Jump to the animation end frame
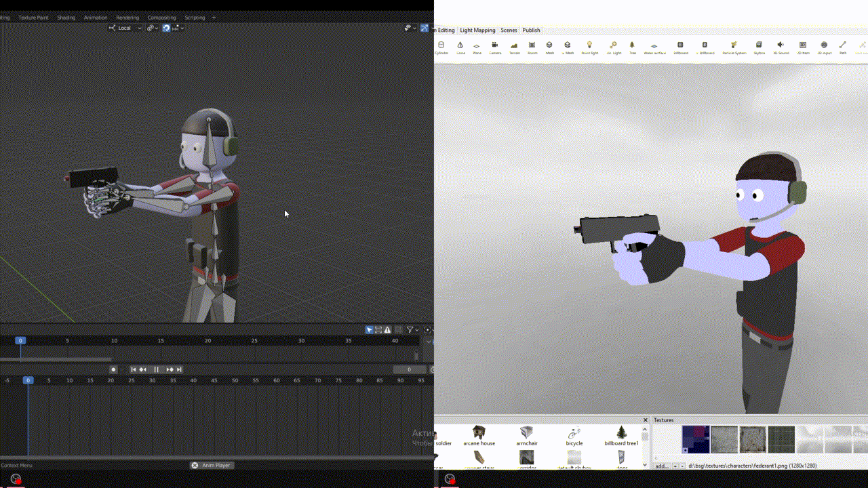Image resolution: width=868 pixels, height=488 pixels. [x=179, y=369]
